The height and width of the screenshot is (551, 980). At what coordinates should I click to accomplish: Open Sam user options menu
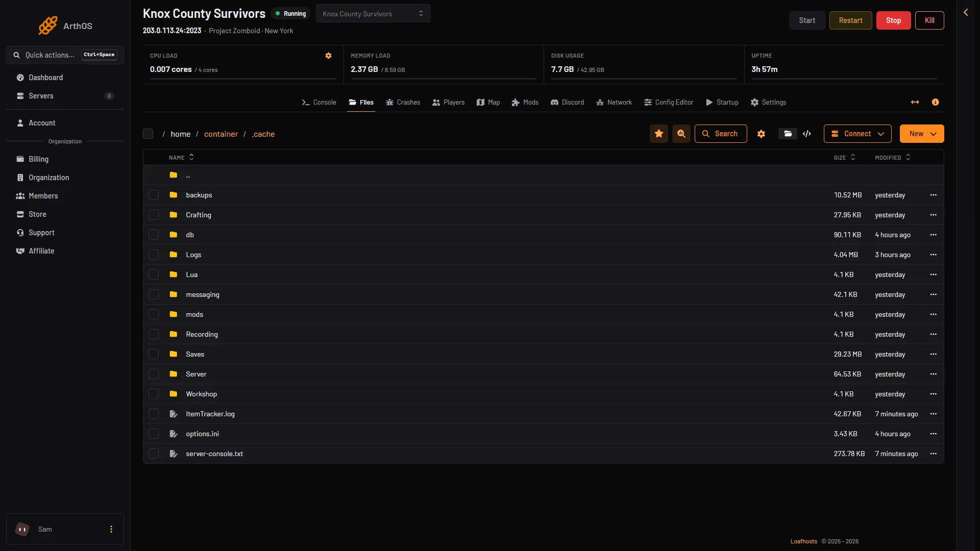tap(111, 529)
